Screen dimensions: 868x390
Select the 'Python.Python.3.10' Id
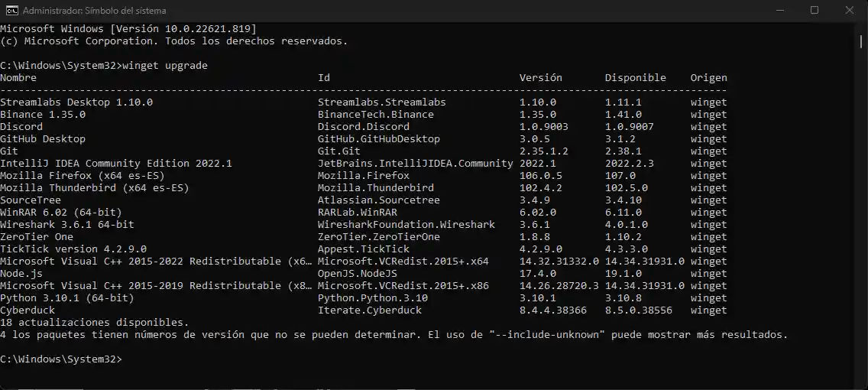pos(373,298)
